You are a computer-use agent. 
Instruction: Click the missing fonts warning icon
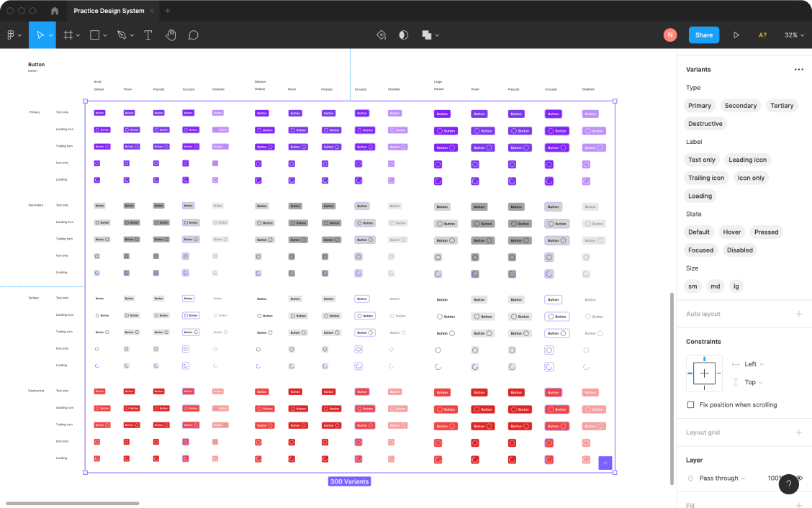point(762,35)
